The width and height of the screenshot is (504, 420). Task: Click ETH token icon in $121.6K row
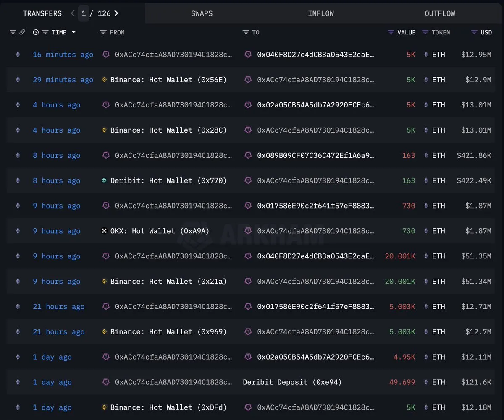click(426, 382)
